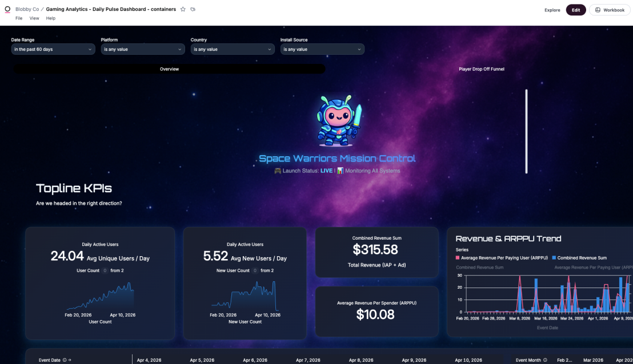Expand the Install Source filter
633x364 pixels.
[x=322, y=48]
